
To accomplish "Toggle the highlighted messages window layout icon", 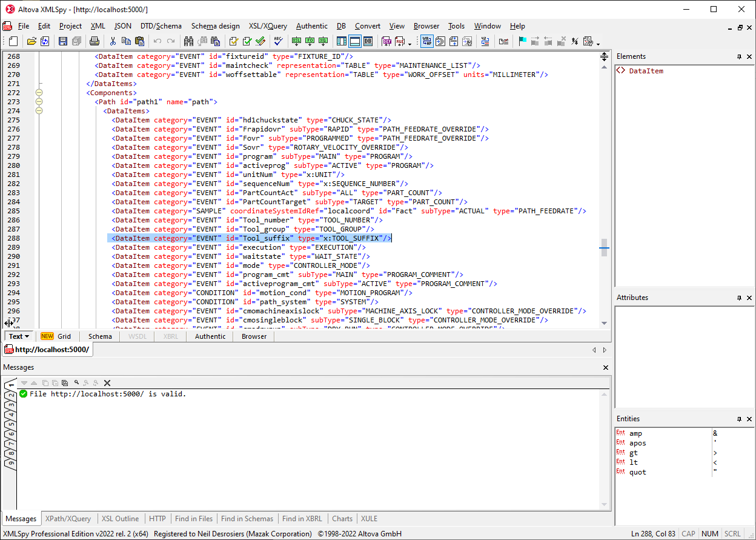I will point(354,41).
